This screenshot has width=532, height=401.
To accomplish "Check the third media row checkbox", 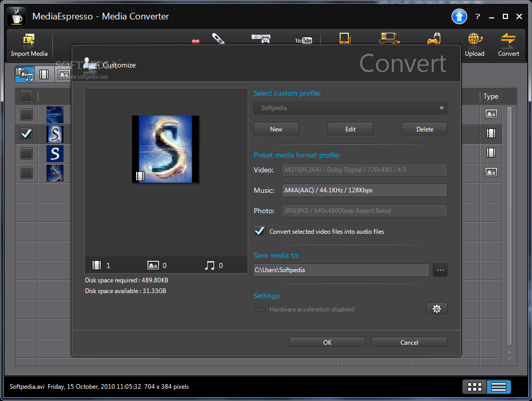I will pos(27,153).
